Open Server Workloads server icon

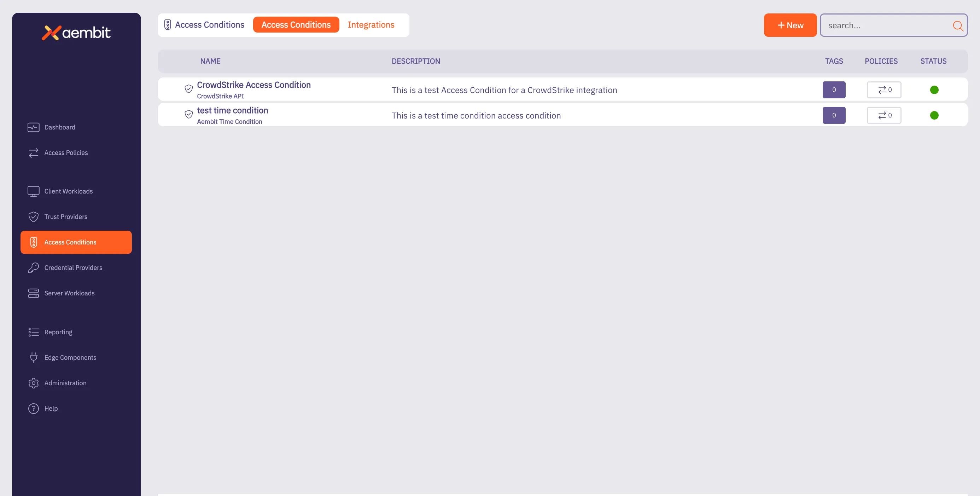click(x=34, y=293)
